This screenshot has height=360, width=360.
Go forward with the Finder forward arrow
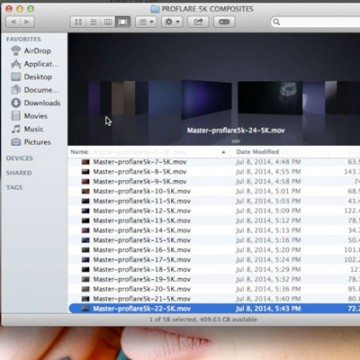point(27,22)
